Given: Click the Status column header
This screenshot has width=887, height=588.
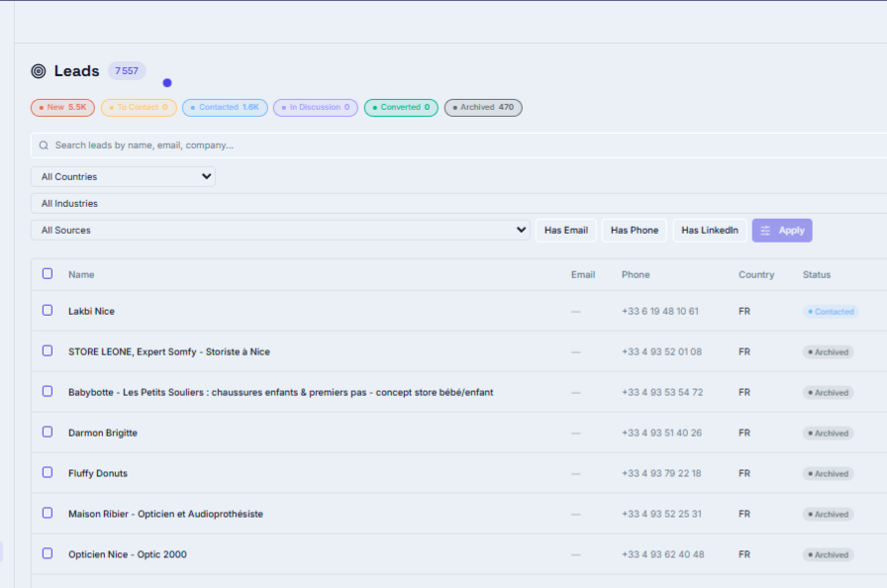Looking at the screenshot, I should pos(817,275).
